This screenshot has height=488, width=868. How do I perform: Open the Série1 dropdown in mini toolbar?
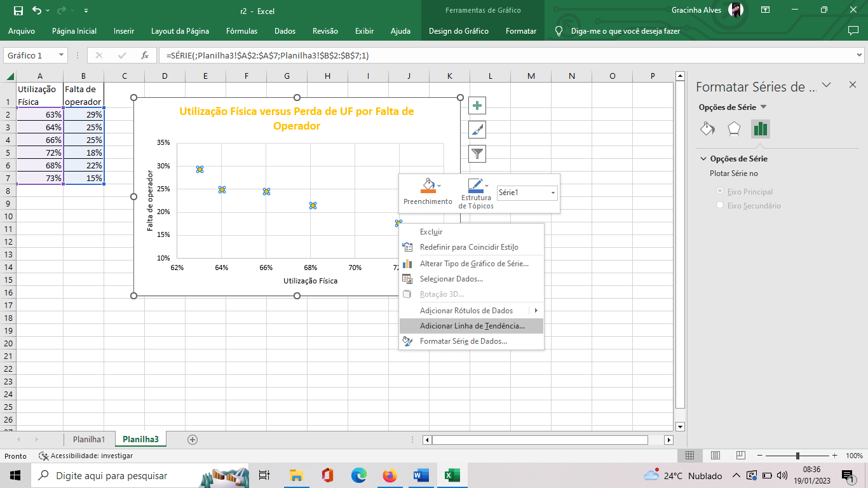pyautogui.click(x=552, y=193)
